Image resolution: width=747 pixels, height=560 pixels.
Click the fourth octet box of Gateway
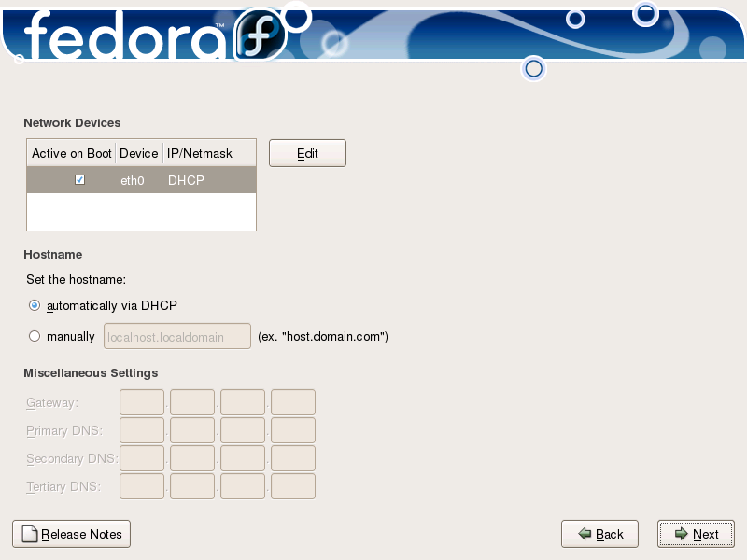(293, 402)
